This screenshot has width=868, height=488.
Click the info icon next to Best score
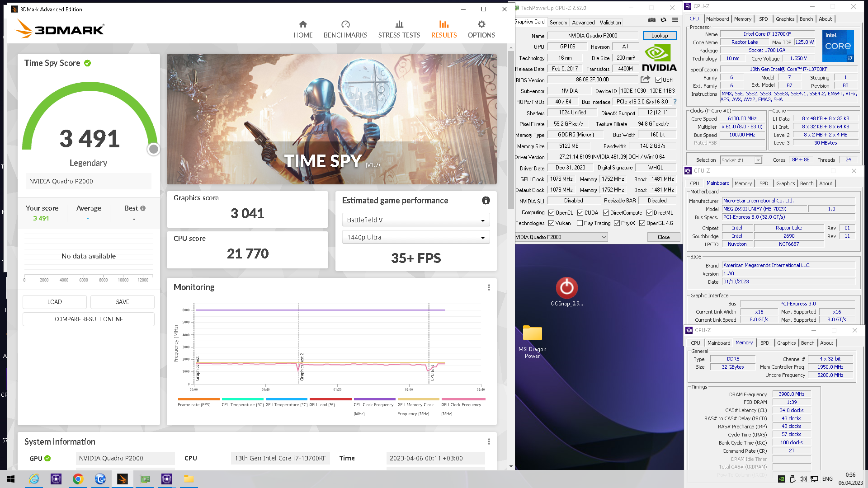pos(143,208)
